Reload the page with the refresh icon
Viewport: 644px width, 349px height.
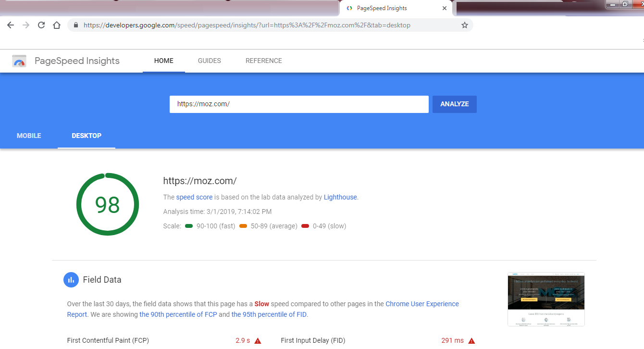pyautogui.click(x=41, y=25)
